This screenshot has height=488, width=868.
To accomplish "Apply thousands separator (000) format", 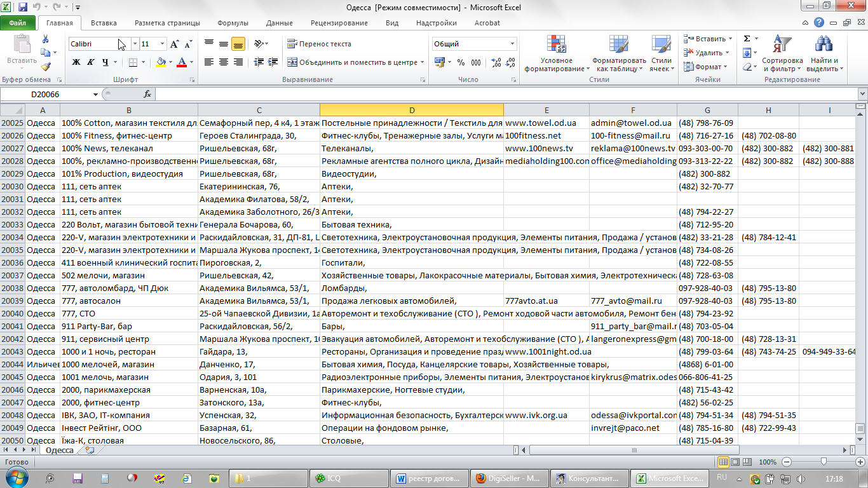I will (x=476, y=62).
